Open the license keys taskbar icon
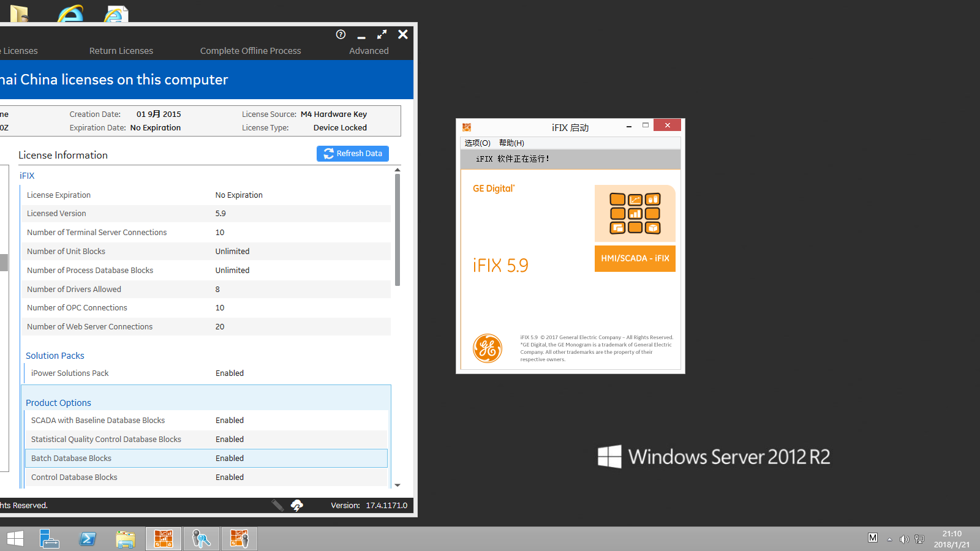The height and width of the screenshot is (551, 980). tap(202, 539)
